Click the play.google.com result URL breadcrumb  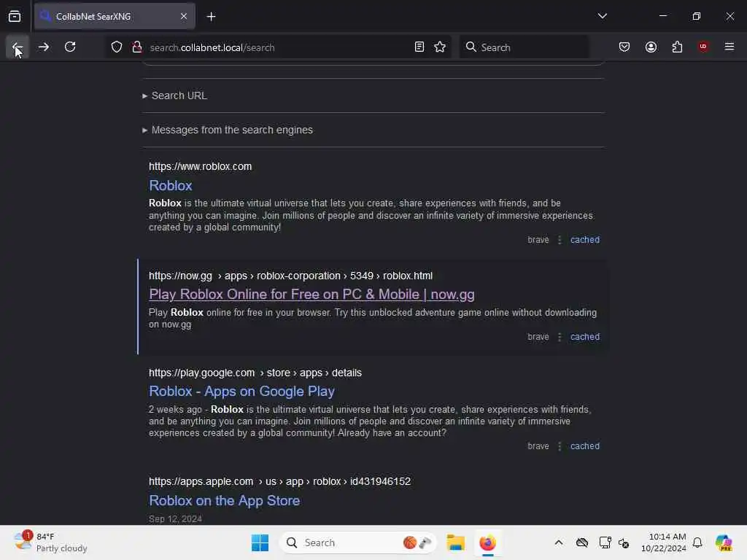[x=255, y=373]
